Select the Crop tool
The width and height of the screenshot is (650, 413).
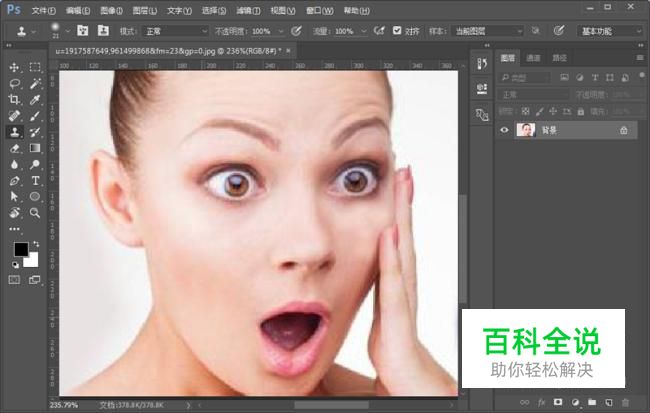(15, 100)
